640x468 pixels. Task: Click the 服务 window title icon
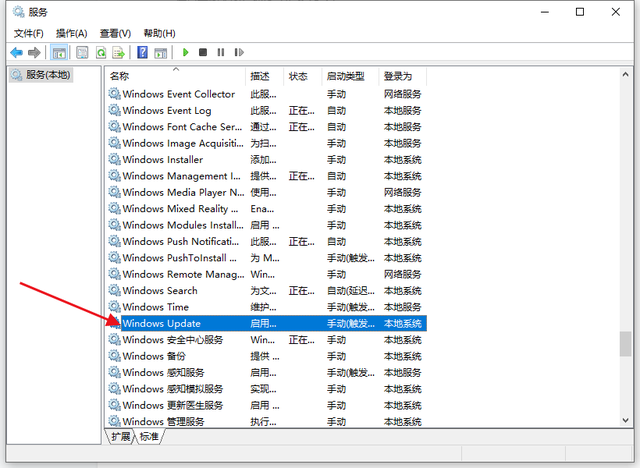click(18, 12)
